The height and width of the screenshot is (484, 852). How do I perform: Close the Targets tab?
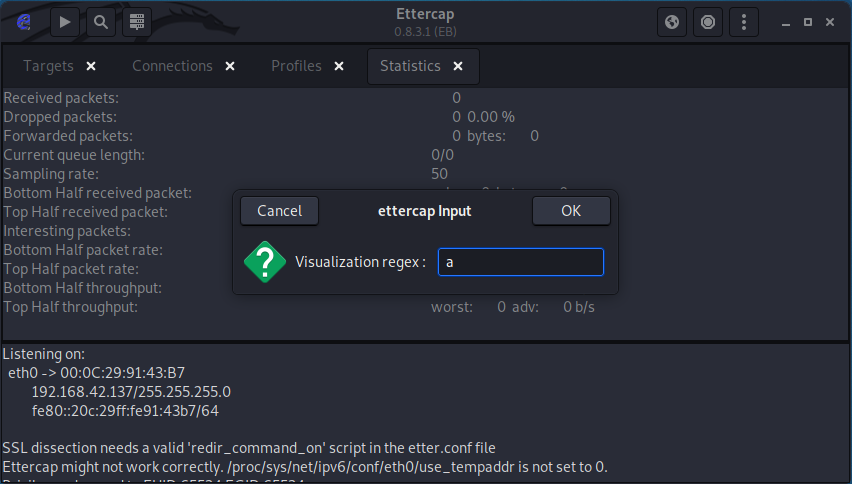(91, 66)
